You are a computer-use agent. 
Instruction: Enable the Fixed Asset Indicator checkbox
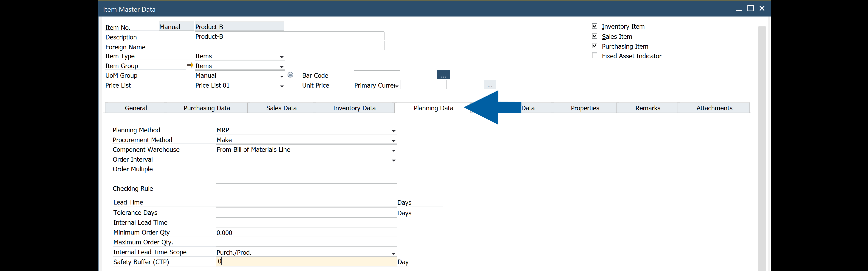point(594,55)
